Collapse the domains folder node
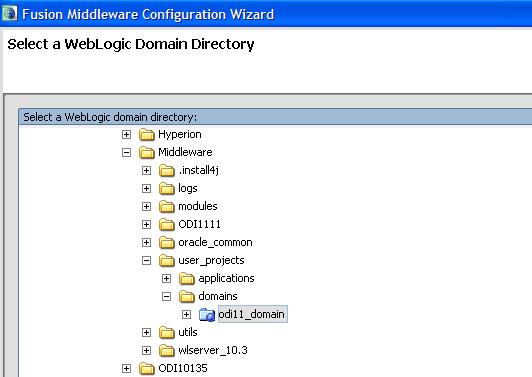The height and width of the screenshot is (377, 532). pos(166,296)
